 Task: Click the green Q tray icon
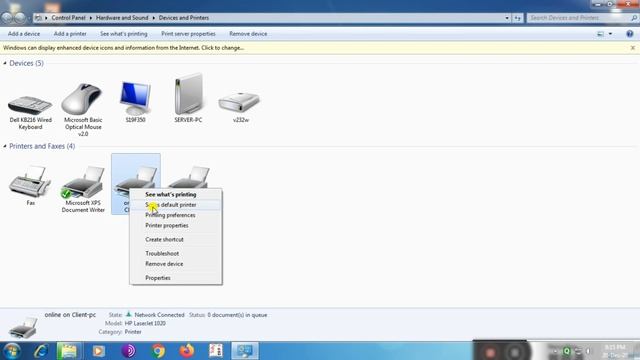click(x=567, y=351)
